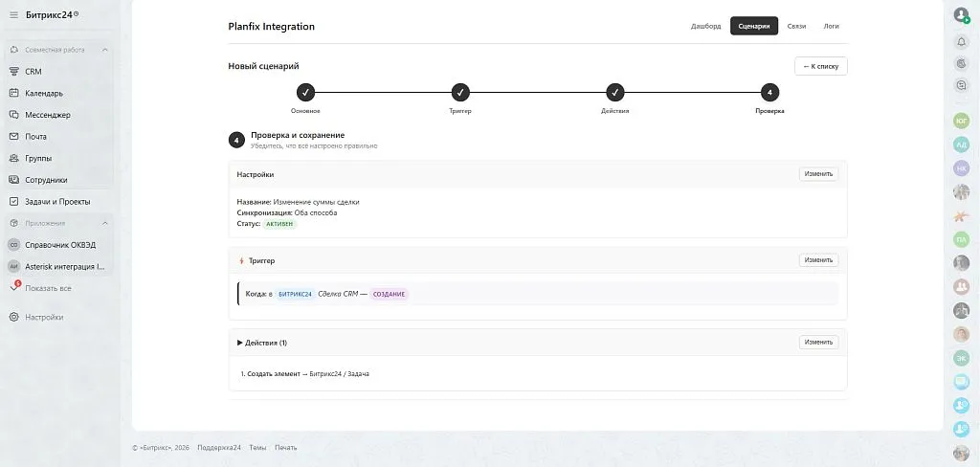Open chat with user АД avatar
Screen dimensions: 980x467
(961, 145)
